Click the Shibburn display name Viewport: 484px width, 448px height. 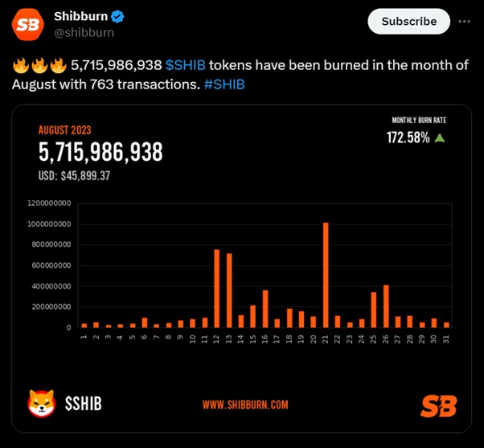(81, 16)
